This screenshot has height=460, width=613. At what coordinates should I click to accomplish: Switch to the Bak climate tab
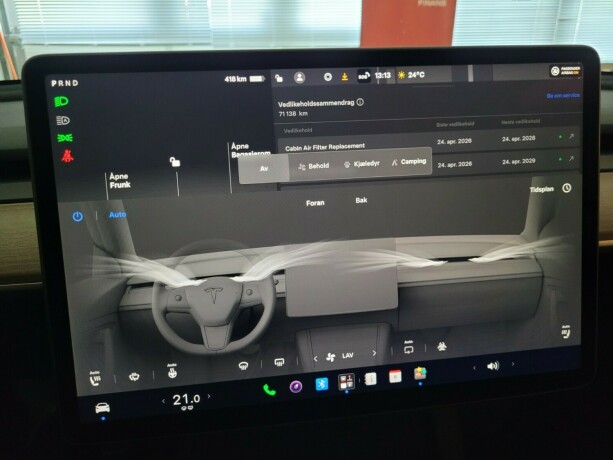[x=361, y=200]
